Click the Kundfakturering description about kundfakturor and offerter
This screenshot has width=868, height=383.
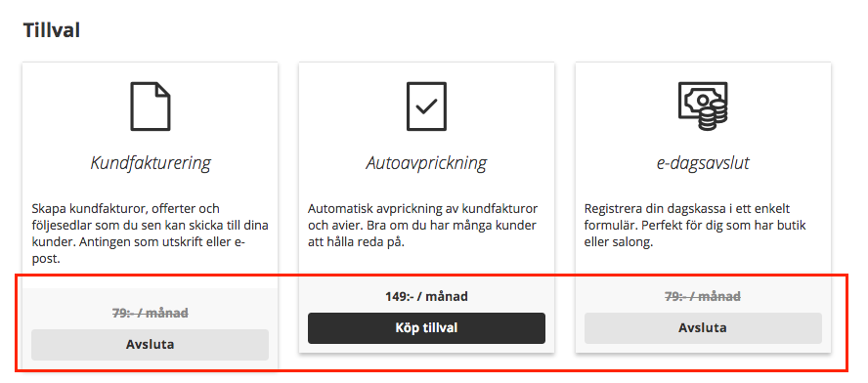[150, 234]
